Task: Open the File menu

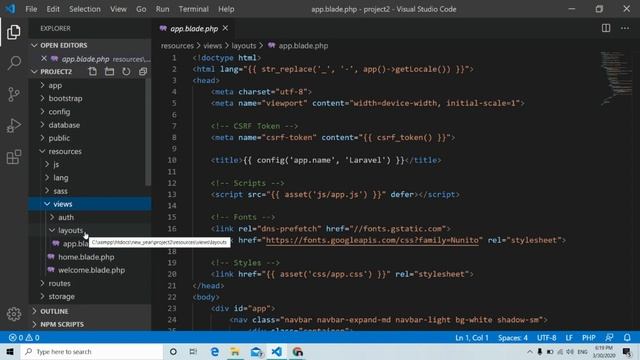Action: (31, 9)
